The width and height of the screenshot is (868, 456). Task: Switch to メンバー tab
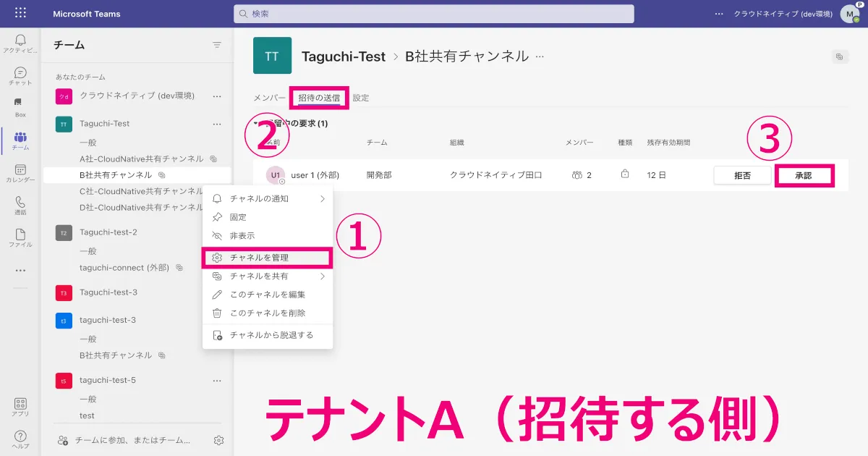[269, 98]
